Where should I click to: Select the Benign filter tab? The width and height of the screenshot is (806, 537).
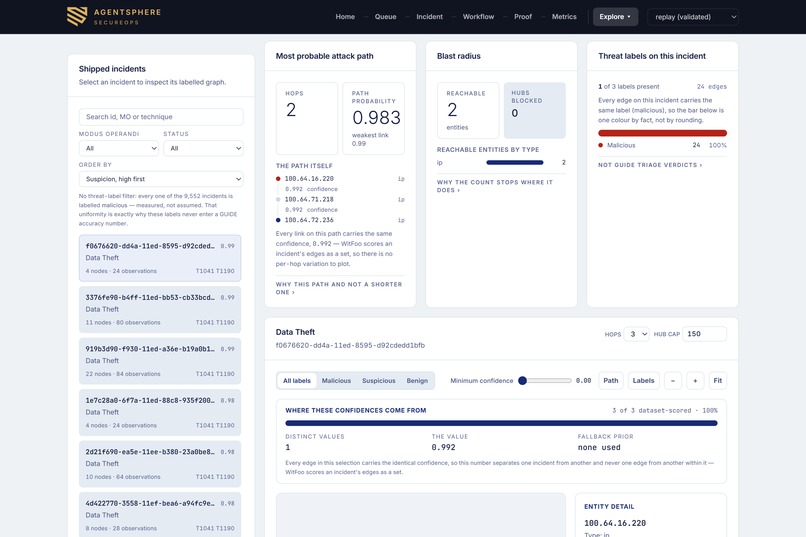click(417, 381)
